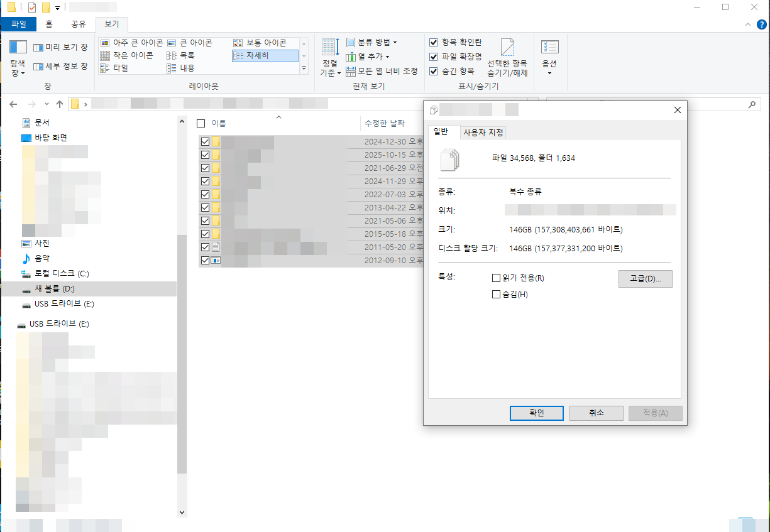Go up one folder with up arrow
The image size is (770, 532).
coord(60,104)
